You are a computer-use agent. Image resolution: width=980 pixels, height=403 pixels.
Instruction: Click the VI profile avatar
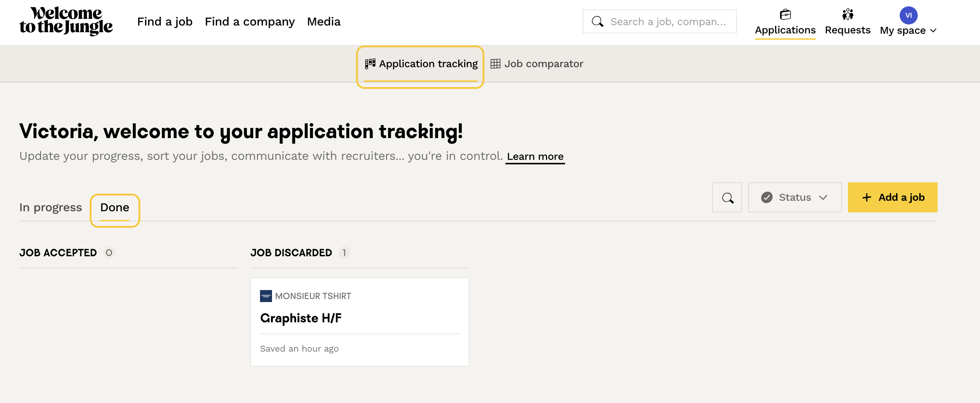[x=908, y=15]
